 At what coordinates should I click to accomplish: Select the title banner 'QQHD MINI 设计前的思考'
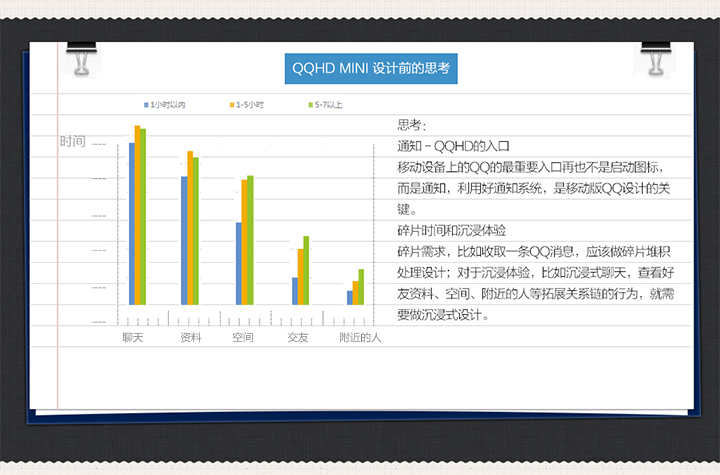pyautogui.click(x=371, y=68)
